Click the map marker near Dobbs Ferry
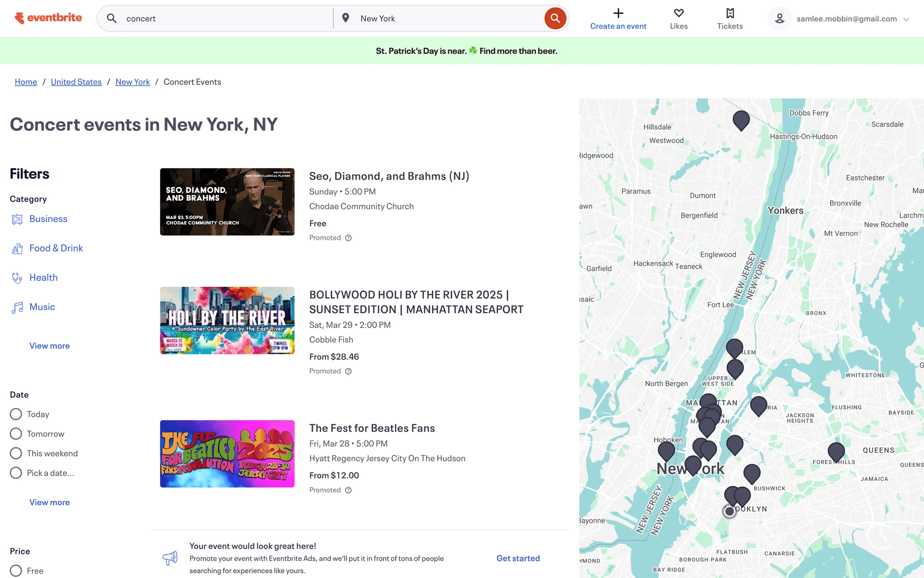Viewport: 924px width, 578px height. (741, 119)
